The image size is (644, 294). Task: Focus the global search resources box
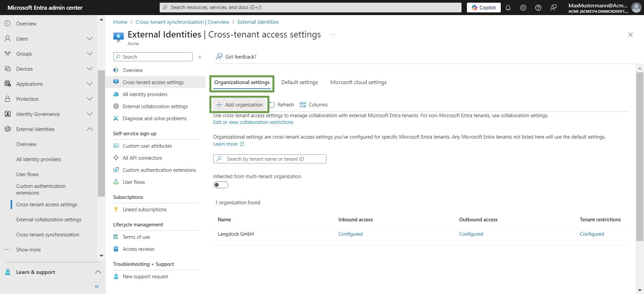[311, 7]
